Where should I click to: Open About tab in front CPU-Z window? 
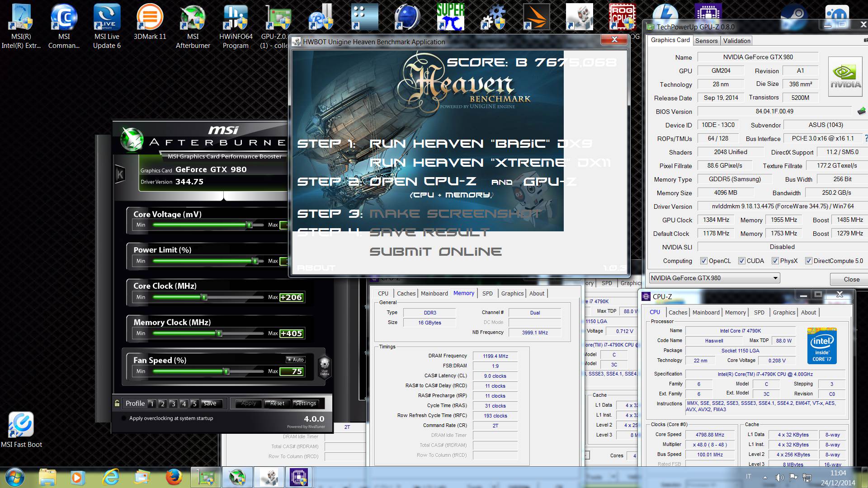(808, 312)
